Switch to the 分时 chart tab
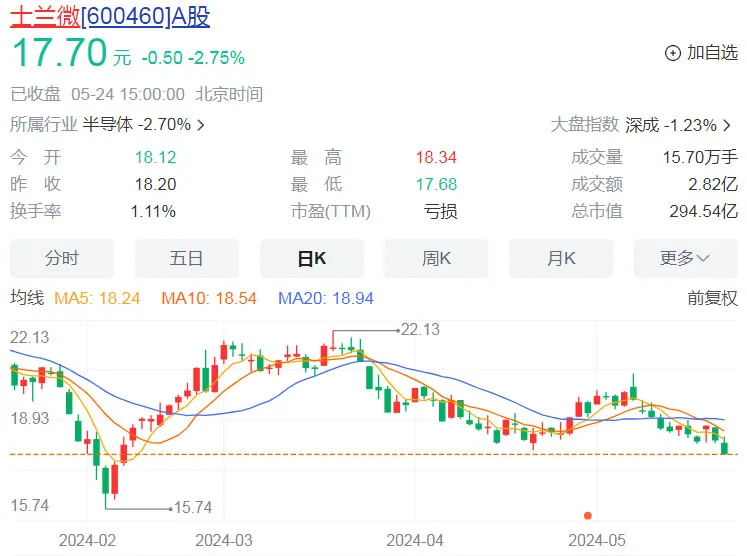 [62, 259]
